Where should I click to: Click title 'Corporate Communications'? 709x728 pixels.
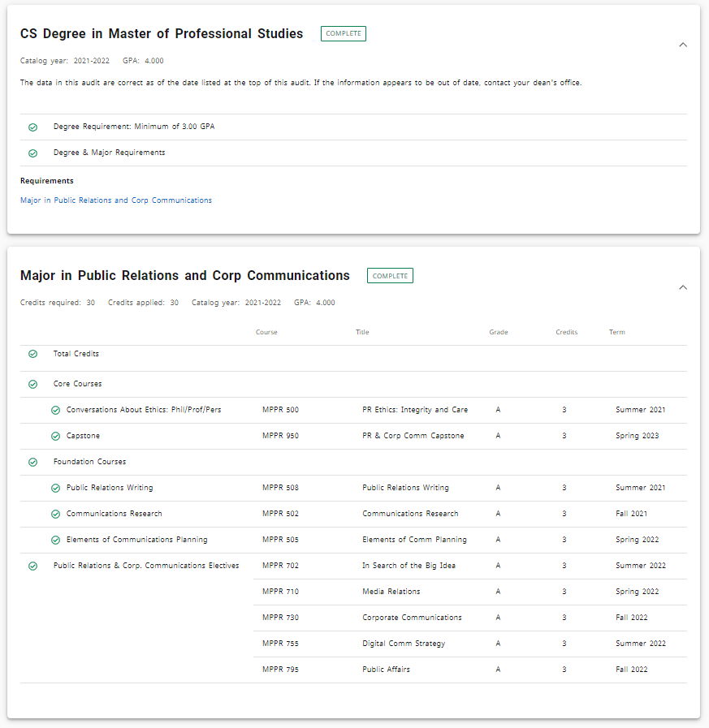pos(412,618)
